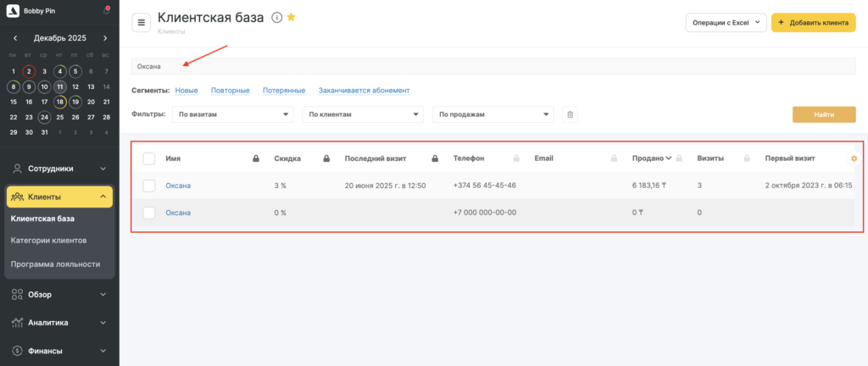Click the trash icon to clear filters

pyautogui.click(x=570, y=114)
